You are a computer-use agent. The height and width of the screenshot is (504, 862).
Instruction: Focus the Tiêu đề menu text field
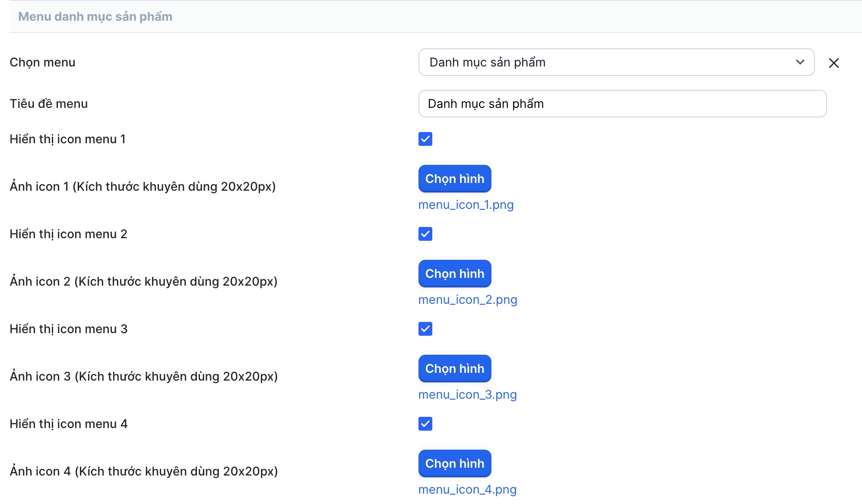[622, 104]
